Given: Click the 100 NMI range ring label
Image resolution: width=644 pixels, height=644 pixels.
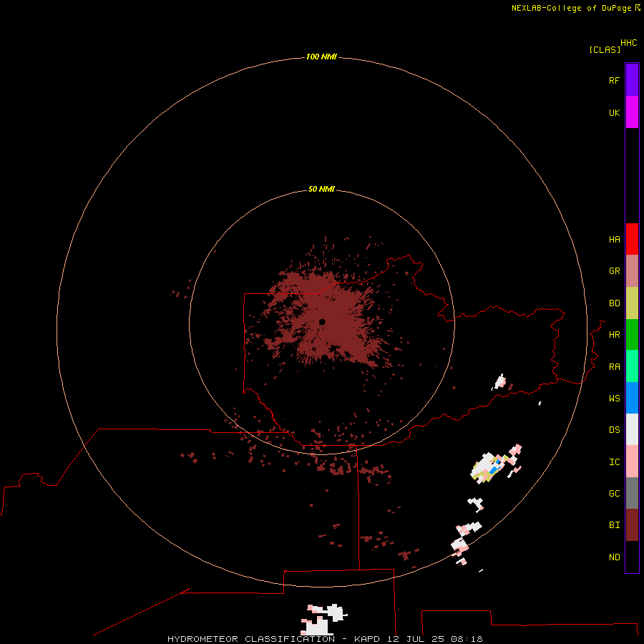Looking at the screenshot, I should tap(321, 57).
